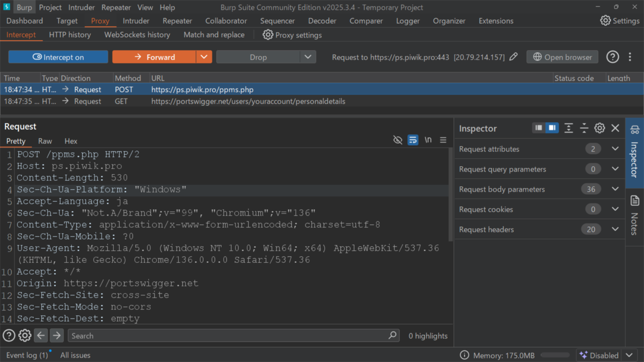
Task: Go to previous search match arrow
Action: pos(41,336)
